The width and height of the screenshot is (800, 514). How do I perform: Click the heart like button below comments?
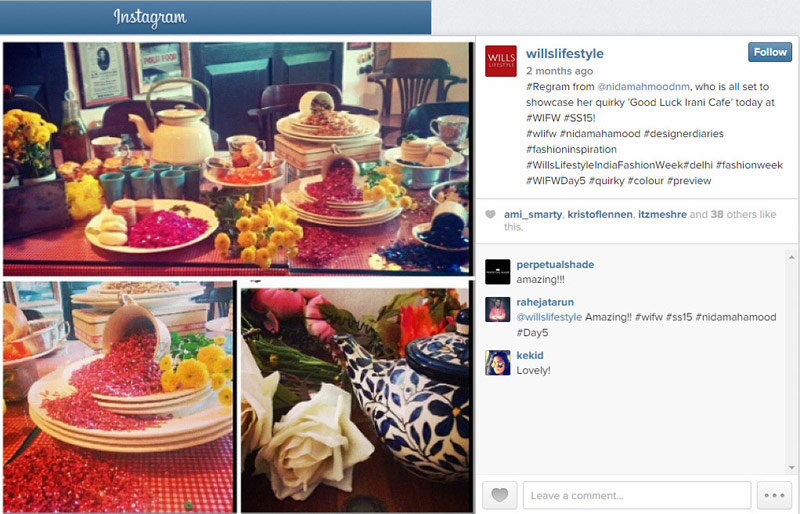point(499,495)
